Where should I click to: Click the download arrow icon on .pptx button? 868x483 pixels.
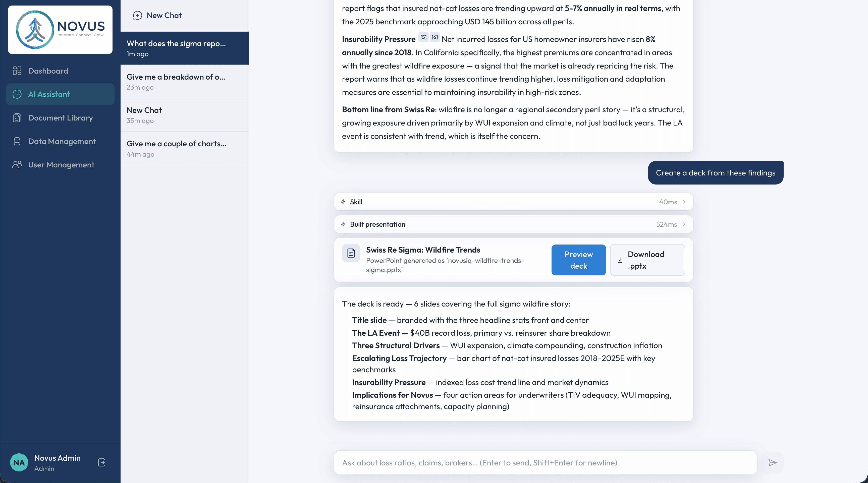tap(620, 260)
